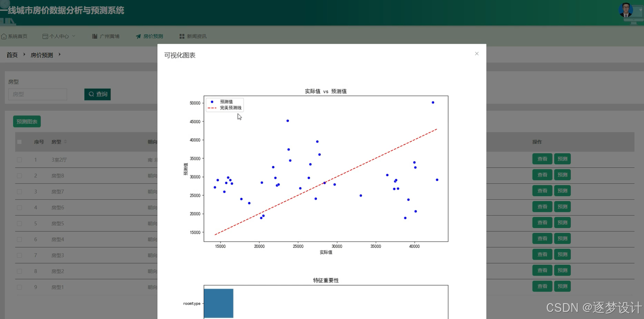
Task: Click the 房价预测 breadcrumb
Action: tap(42, 55)
